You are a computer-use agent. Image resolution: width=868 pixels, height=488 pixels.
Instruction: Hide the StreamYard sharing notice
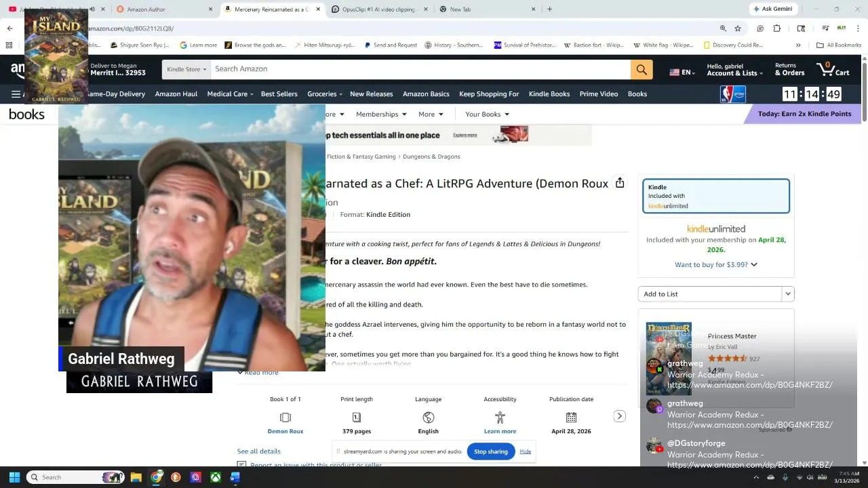tap(526, 451)
